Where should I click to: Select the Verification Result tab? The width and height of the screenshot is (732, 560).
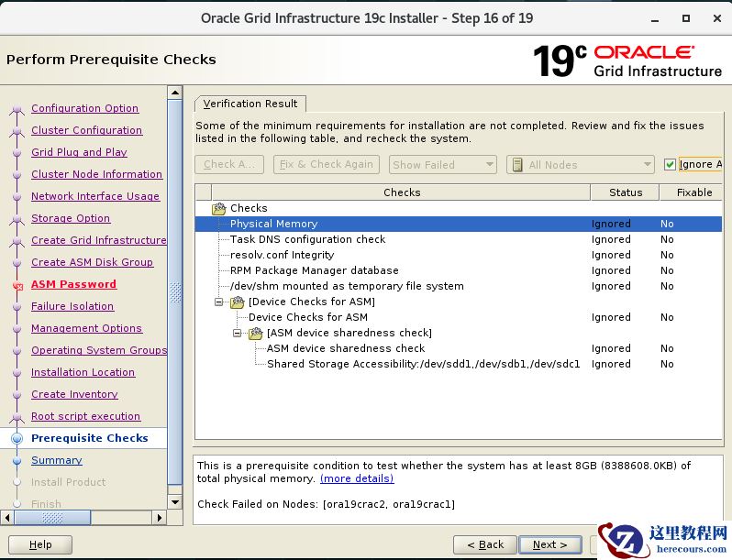250,104
